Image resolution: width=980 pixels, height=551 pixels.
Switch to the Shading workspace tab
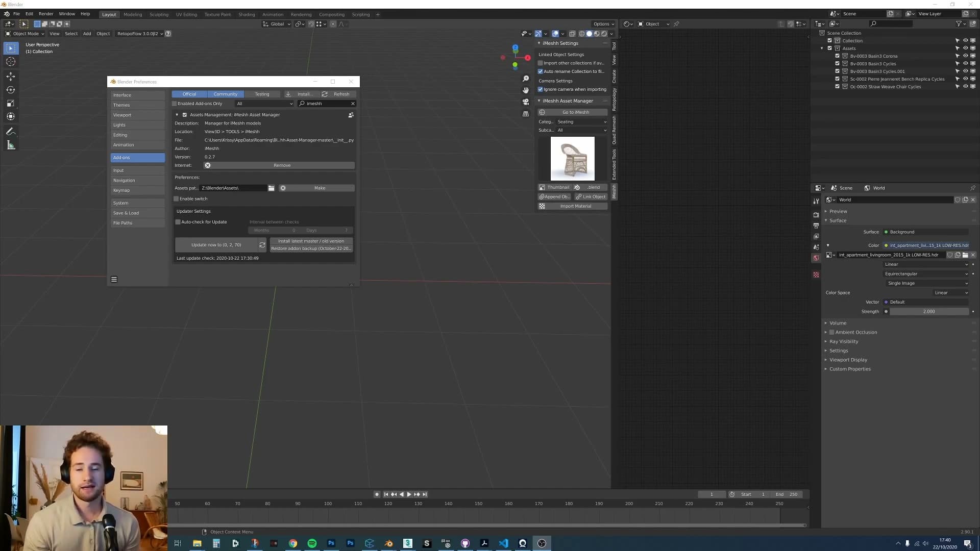247,14
